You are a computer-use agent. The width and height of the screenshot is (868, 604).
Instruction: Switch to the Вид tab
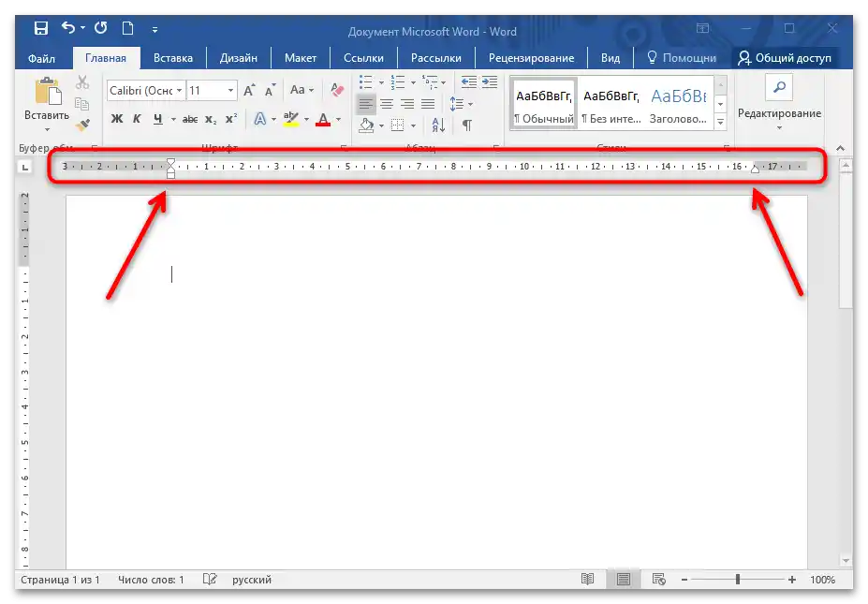tap(611, 58)
